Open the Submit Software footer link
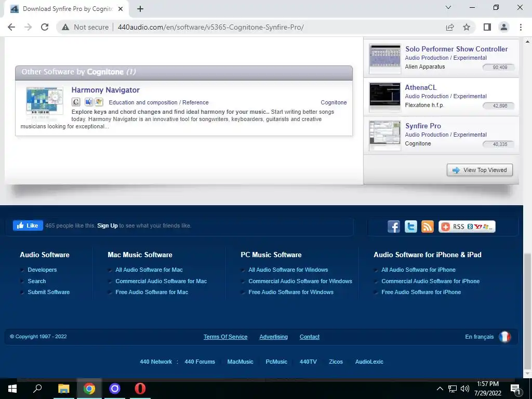This screenshot has height=399, width=532. coord(48,292)
